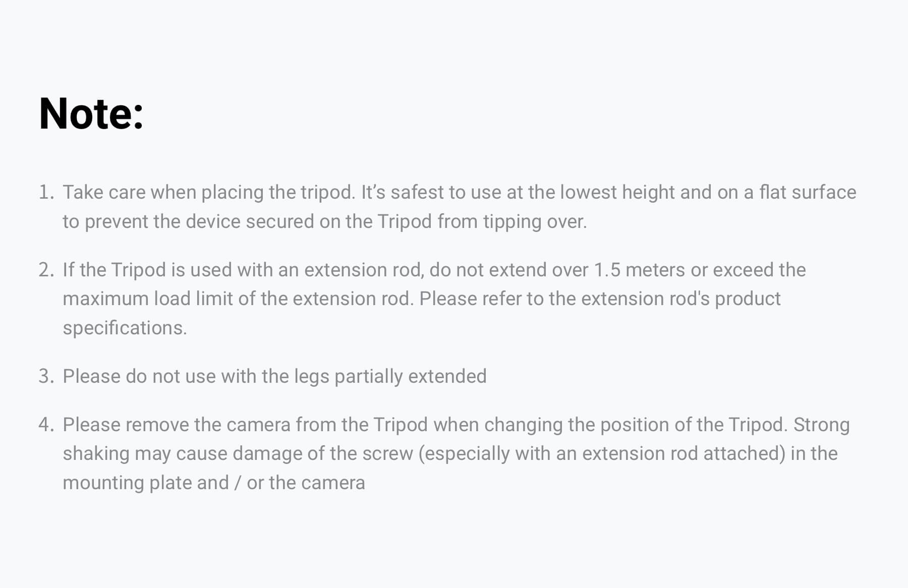
Task: Click the bold "Note:" heading
Action: tap(91, 114)
